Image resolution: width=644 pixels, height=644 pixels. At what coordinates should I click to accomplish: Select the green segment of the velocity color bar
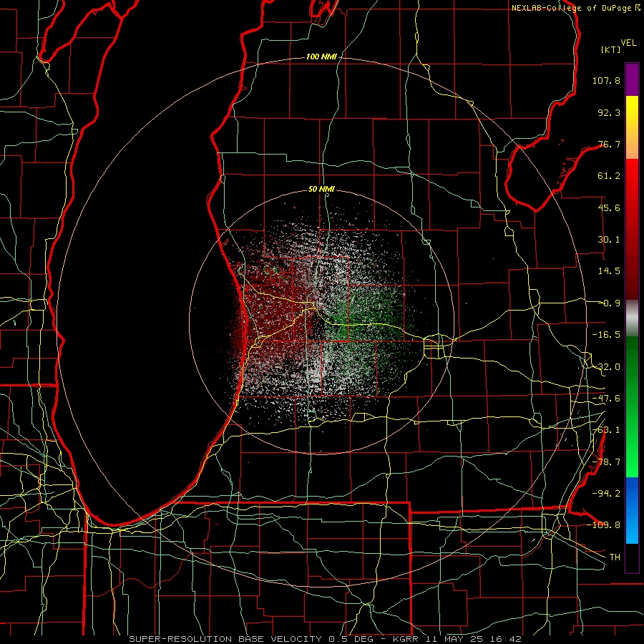[632, 406]
